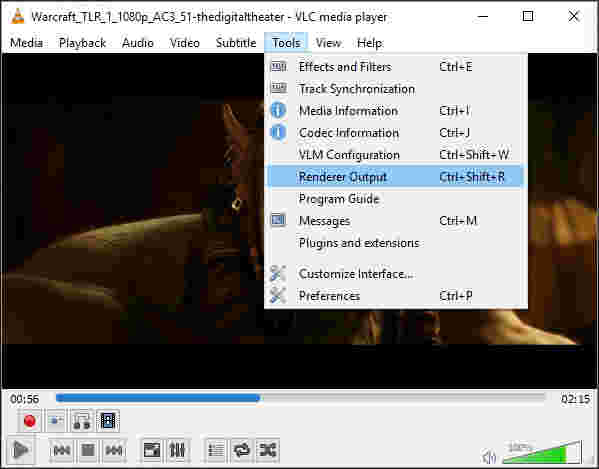
Task: Minimize the VLC window
Action: pyautogui.click(x=483, y=16)
